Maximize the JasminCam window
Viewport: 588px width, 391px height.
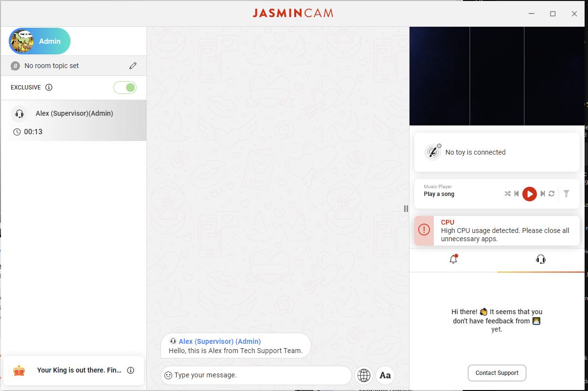[552, 14]
